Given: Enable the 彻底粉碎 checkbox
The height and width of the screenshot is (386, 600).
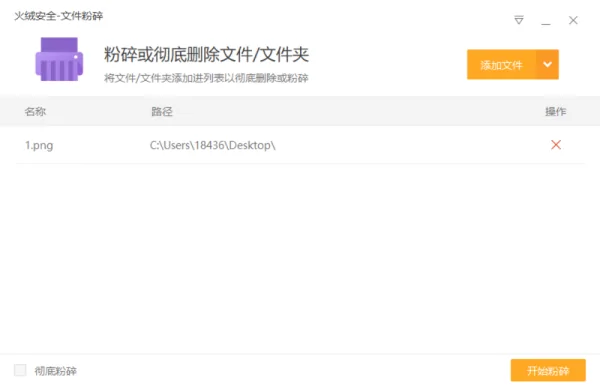Looking at the screenshot, I should click(20, 370).
